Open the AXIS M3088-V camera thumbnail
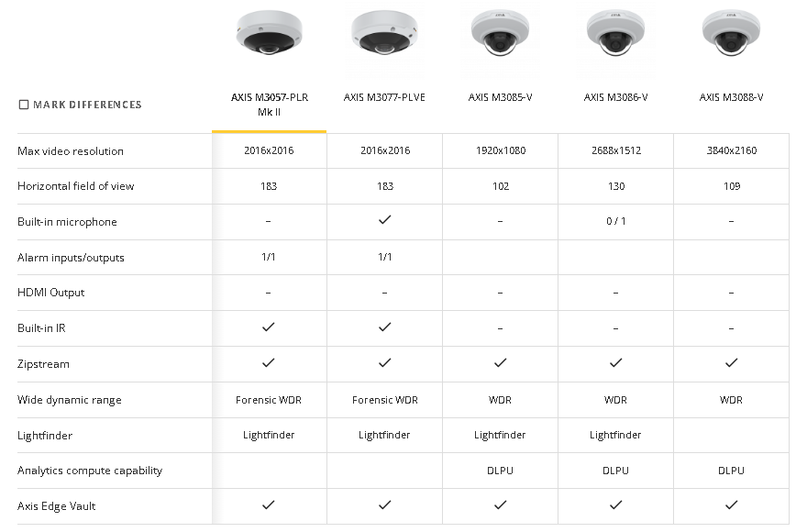796x532 pixels. (731, 32)
